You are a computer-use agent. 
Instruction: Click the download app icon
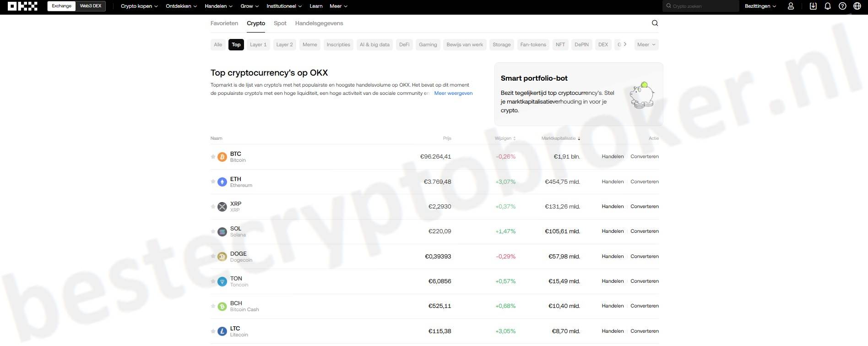[x=813, y=6]
